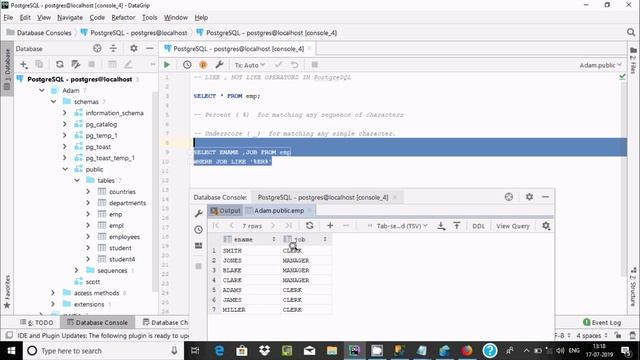The image size is (640, 360).
Task: Expand the emp table node
Action: tap(88, 214)
